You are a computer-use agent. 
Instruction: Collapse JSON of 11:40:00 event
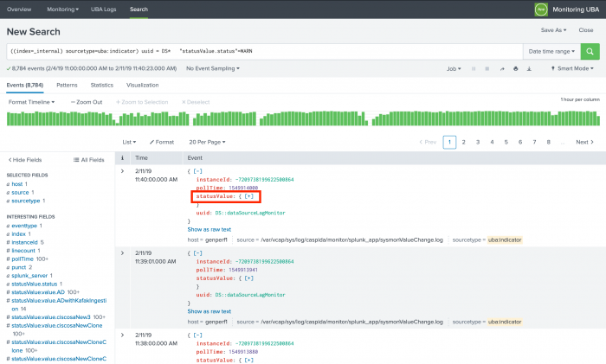pos(198,171)
